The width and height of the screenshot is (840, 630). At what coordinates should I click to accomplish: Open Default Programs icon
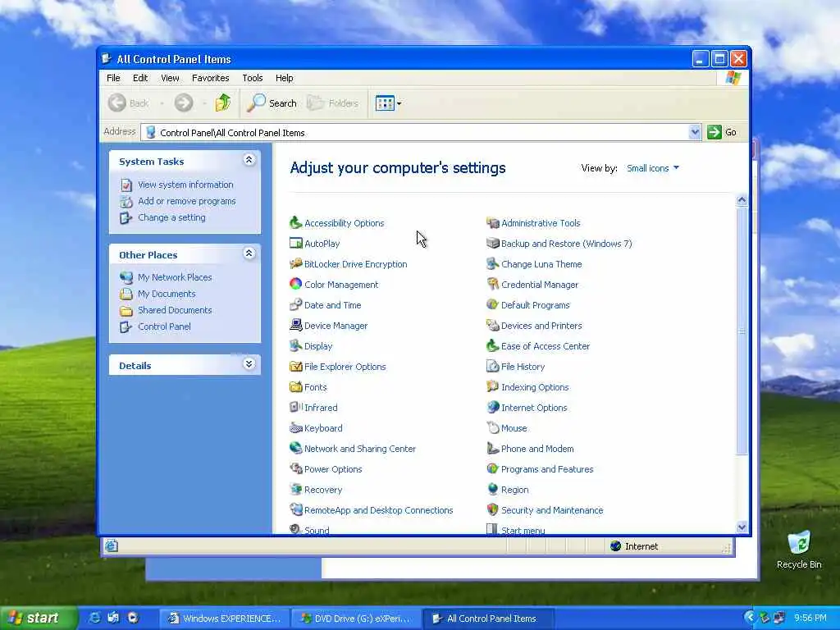point(492,305)
